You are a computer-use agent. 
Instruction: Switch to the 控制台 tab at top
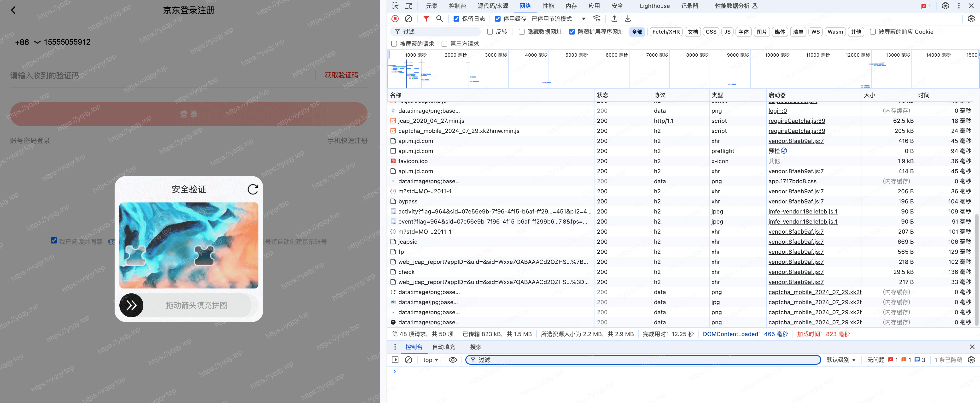tap(457, 6)
